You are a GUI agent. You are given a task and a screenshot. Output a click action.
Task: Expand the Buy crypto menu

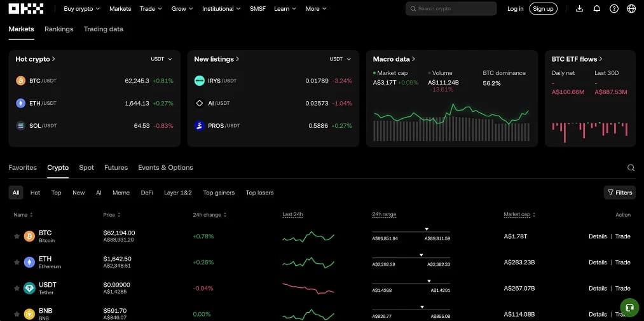click(82, 9)
